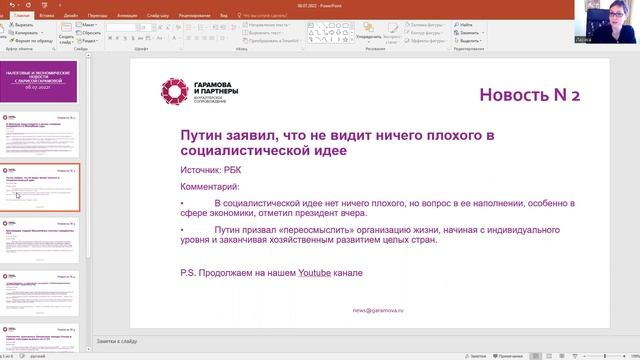This screenshot has width=640, height=360.
Task: Change font color with letter A button
Action: [175, 38]
